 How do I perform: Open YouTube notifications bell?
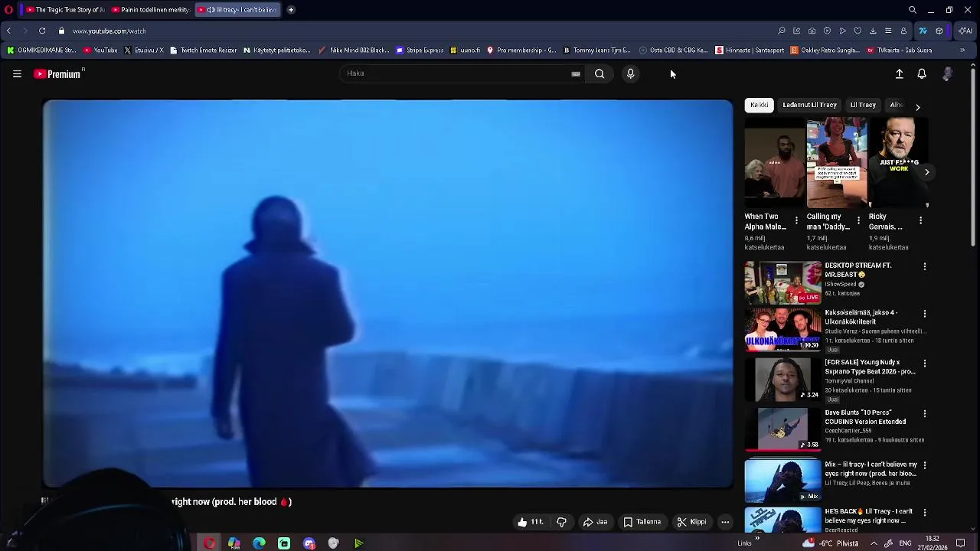point(922,74)
